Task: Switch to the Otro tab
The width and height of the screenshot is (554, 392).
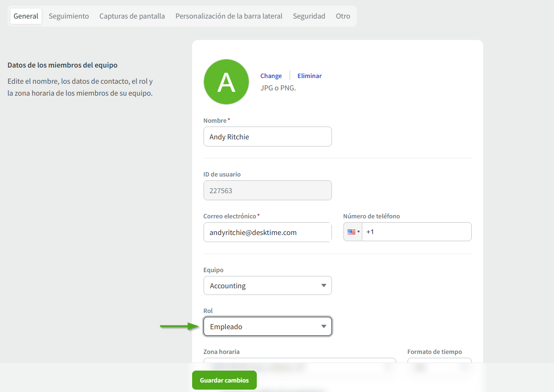Action: coord(343,16)
